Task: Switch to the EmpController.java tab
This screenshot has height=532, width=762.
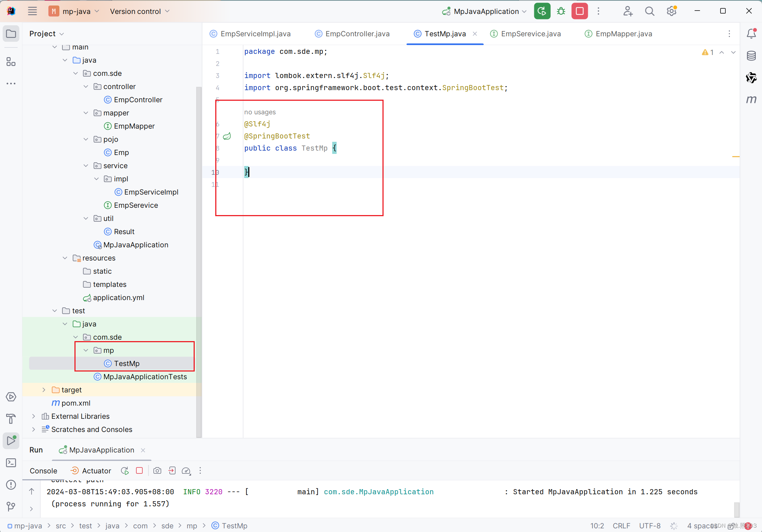Action: click(x=357, y=34)
